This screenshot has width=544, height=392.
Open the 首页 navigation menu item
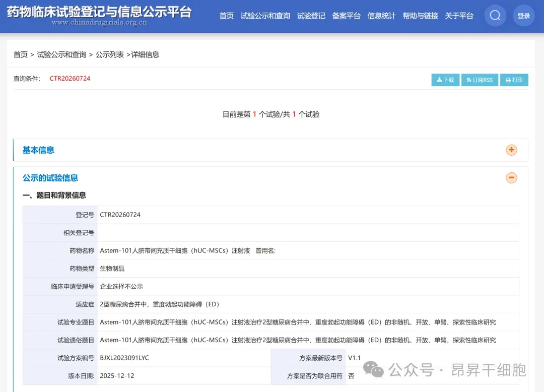[x=227, y=16]
